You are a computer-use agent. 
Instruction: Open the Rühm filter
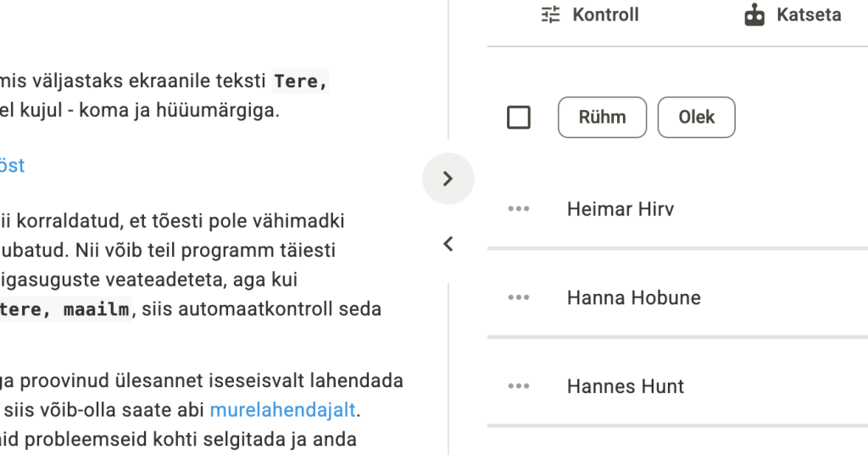(x=602, y=117)
